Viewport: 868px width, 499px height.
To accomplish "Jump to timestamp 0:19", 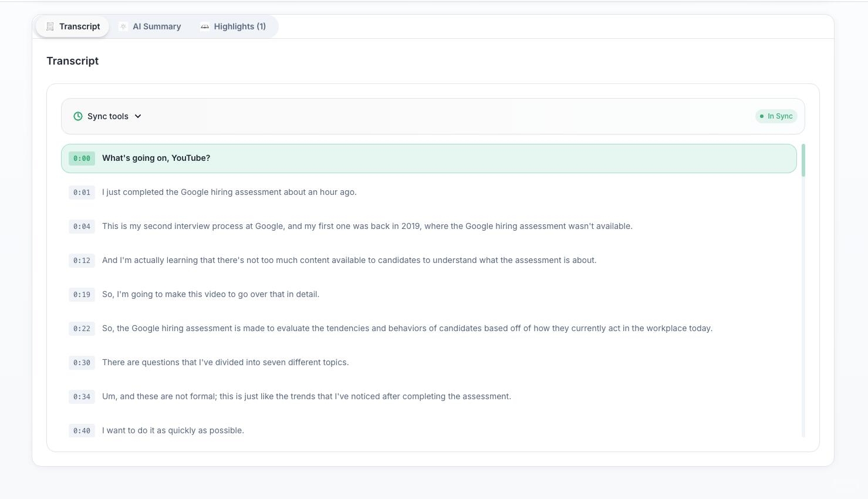I will click(x=82, y=295).
